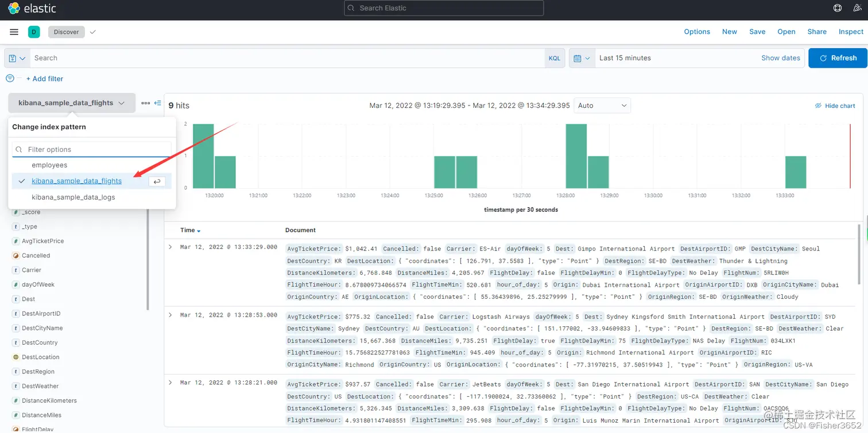Click the field list scrollbar

pyautogui.click(x=148, y=259)
